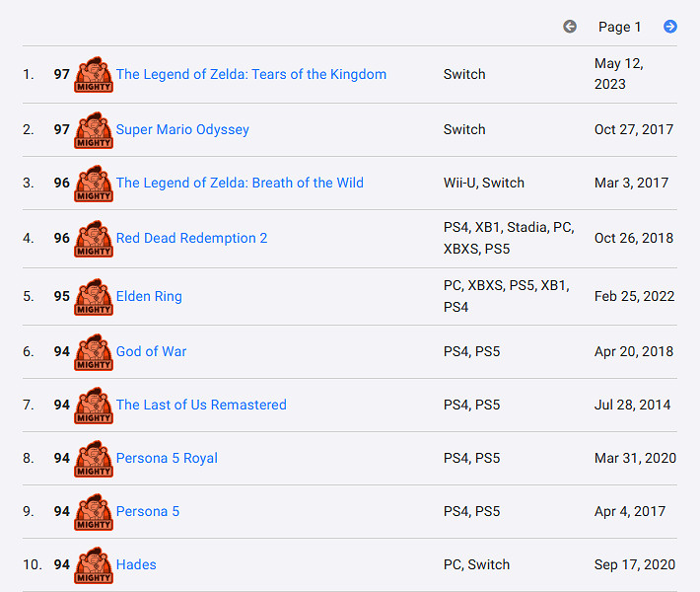Click Mighty badge beside Persona 5 Royal
The width and height of the screenshot is (700, 592).
click(94, 459)
